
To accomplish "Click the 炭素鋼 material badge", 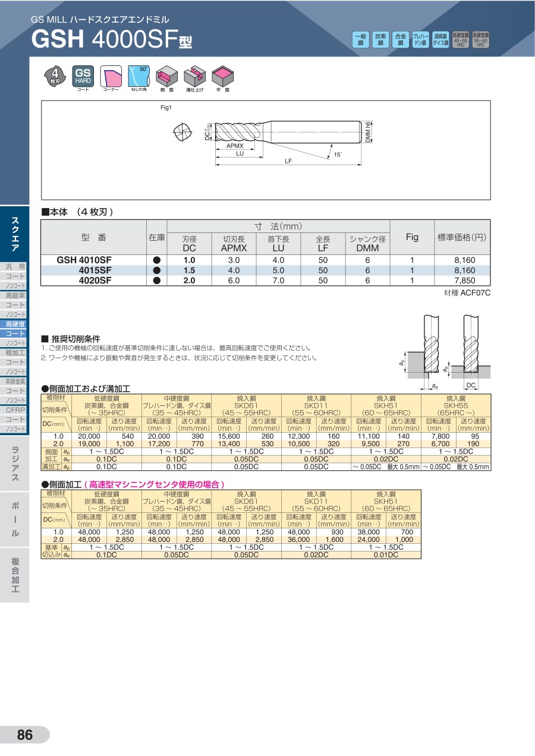I will (x=380, y=40).
